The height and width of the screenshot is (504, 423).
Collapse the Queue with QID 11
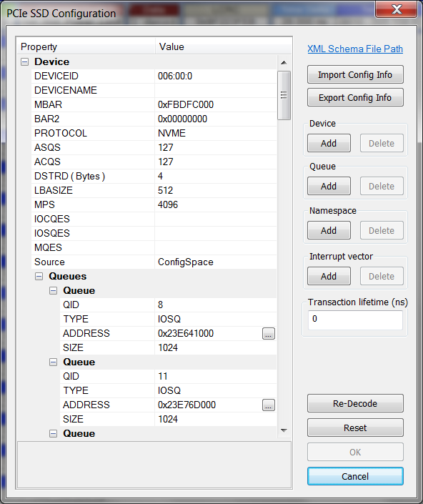[53, 362]
